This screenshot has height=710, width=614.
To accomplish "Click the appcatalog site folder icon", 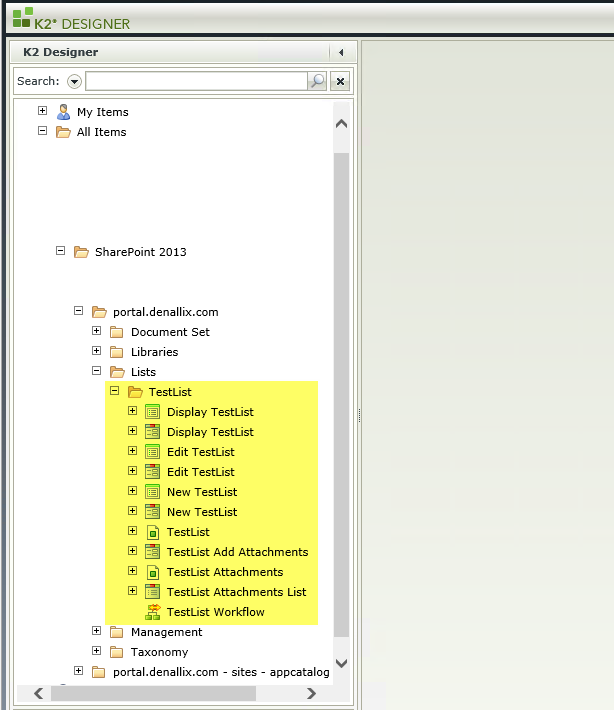I will [98, 672].
